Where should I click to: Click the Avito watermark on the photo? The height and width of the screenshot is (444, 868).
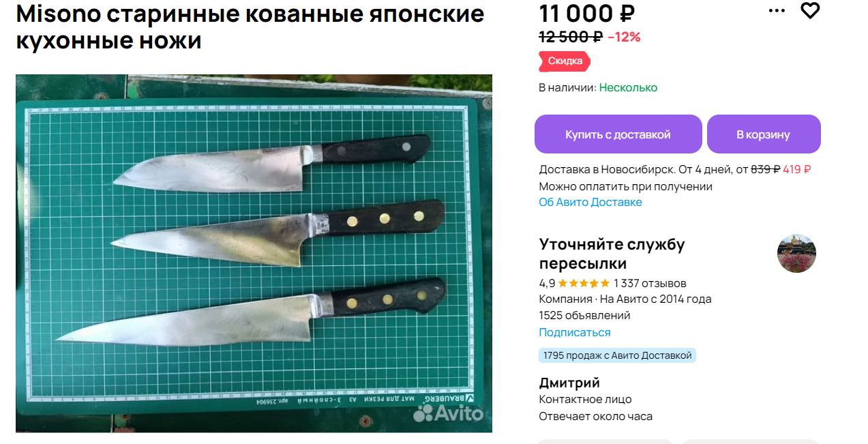(x=448, y=413)
